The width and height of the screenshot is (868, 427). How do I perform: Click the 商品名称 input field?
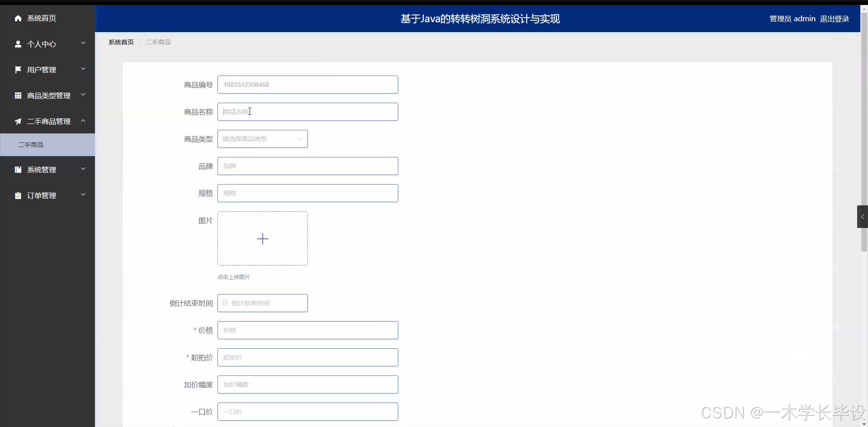308,112
